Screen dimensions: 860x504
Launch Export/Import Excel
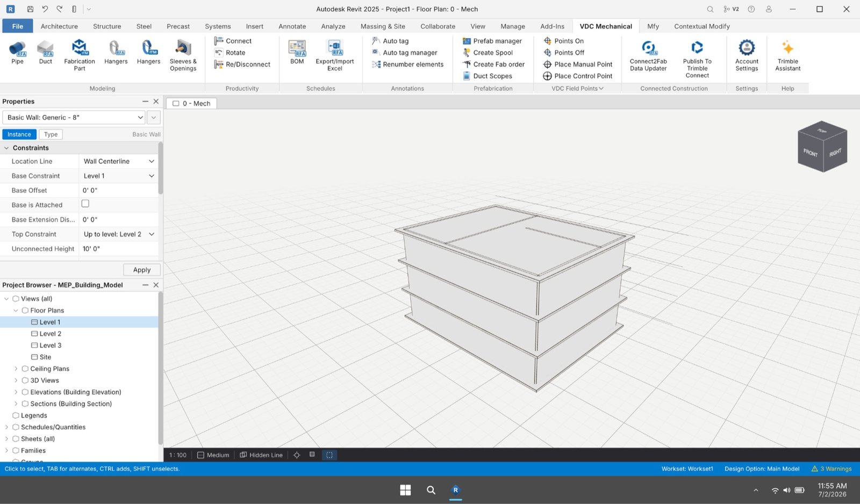[335, 55]
